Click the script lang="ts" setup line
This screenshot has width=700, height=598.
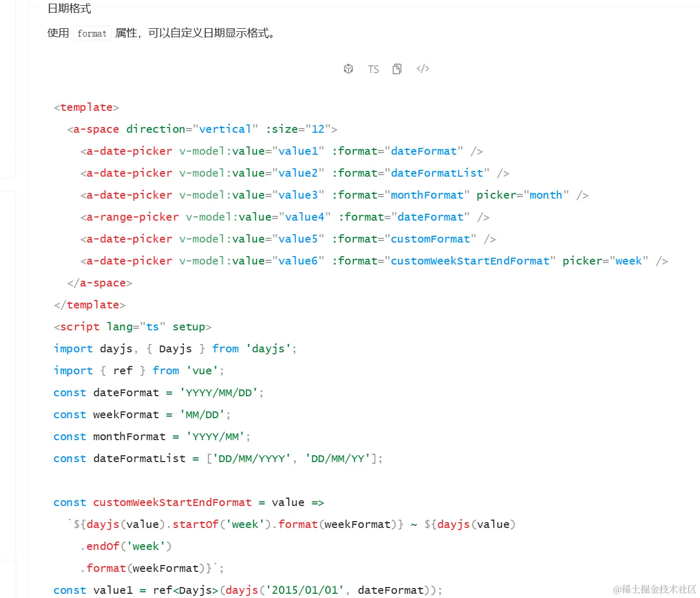point(132,327)
